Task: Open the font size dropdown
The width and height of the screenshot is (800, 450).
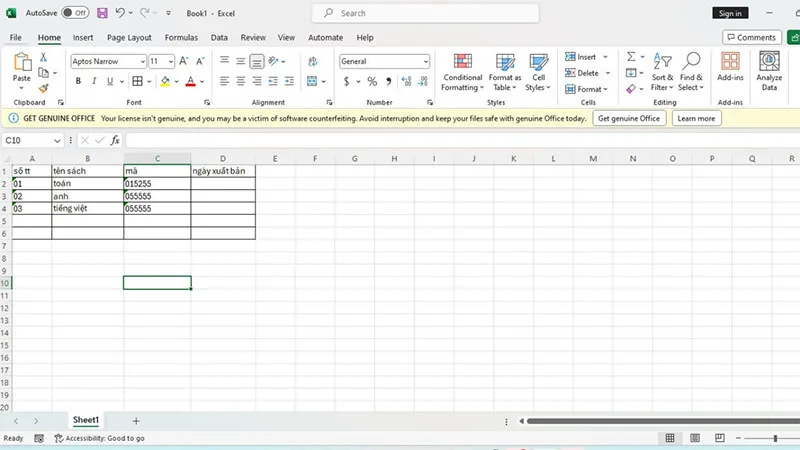Action: tap(170, 61)
